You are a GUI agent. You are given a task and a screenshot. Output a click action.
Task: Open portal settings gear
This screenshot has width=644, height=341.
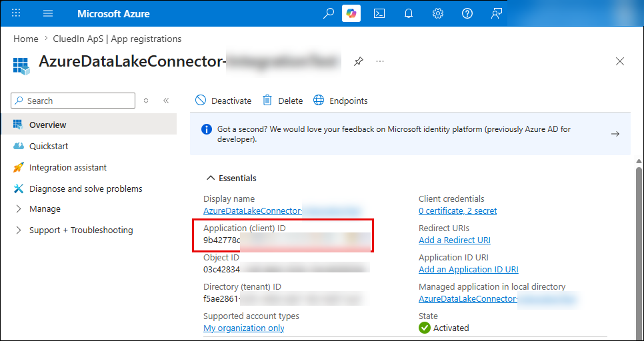click(x=438, y=13)
